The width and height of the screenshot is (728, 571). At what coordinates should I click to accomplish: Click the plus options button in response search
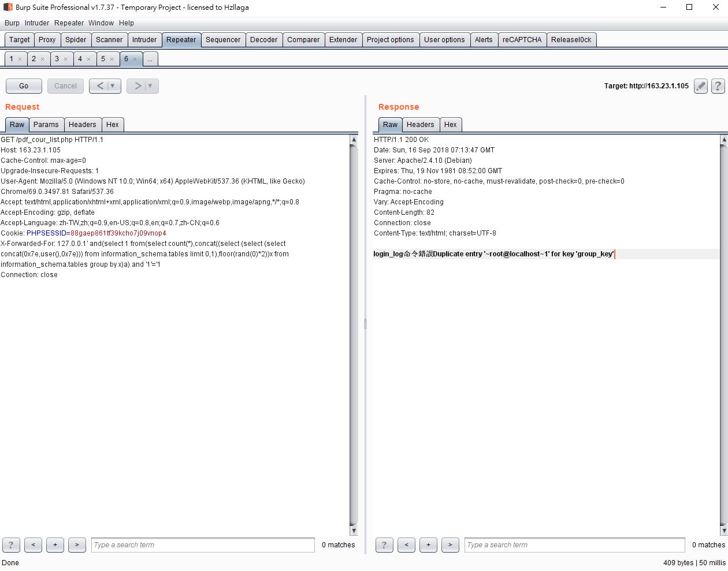[x=428, y=544]
